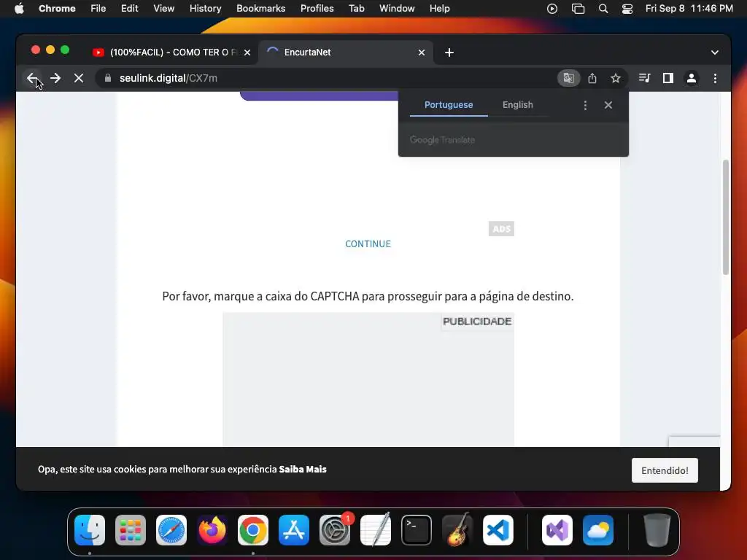
Task: Close the EncurtaNet tab
Action: pos(422,52)
